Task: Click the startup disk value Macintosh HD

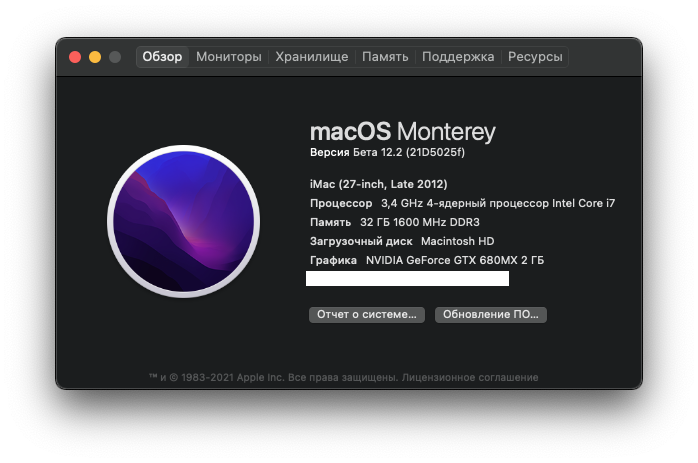Action: point(458,241)
